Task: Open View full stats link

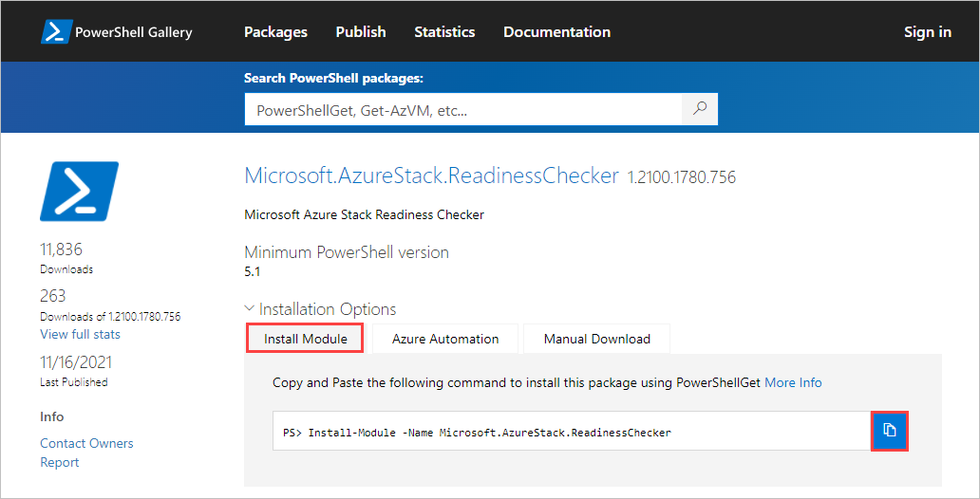Action: point(80,334)
